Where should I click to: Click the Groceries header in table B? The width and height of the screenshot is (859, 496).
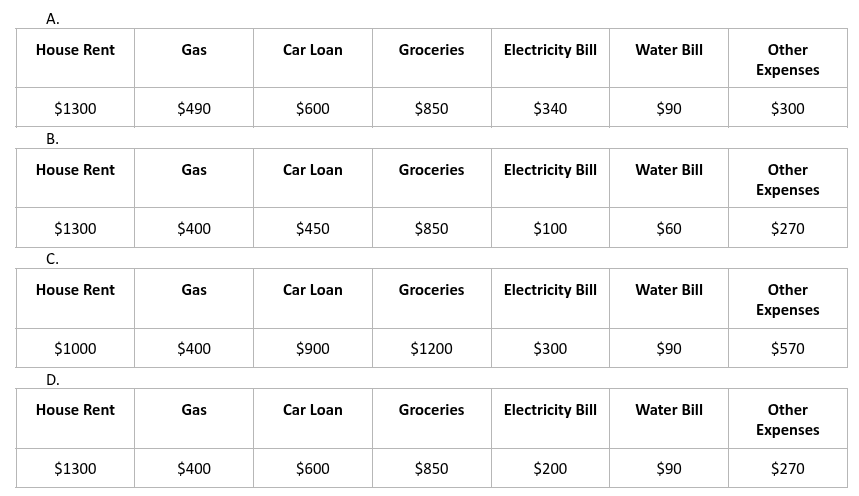click(431, 170)
